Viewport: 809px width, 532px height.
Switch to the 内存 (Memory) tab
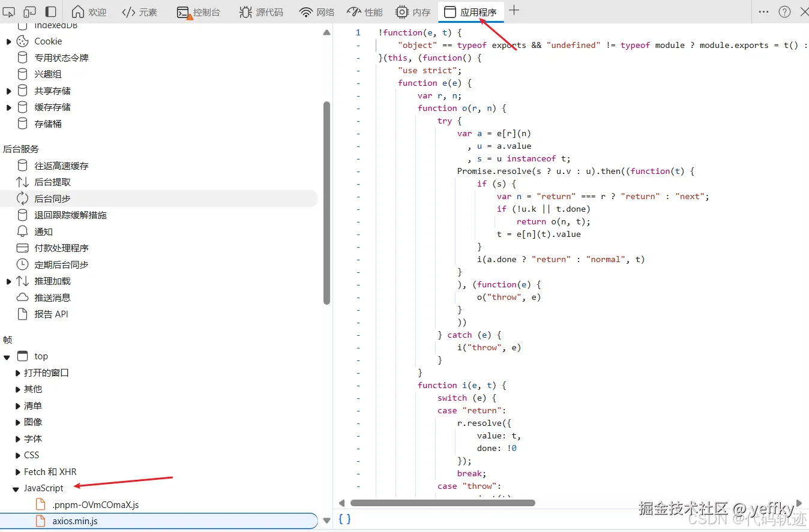413,12
